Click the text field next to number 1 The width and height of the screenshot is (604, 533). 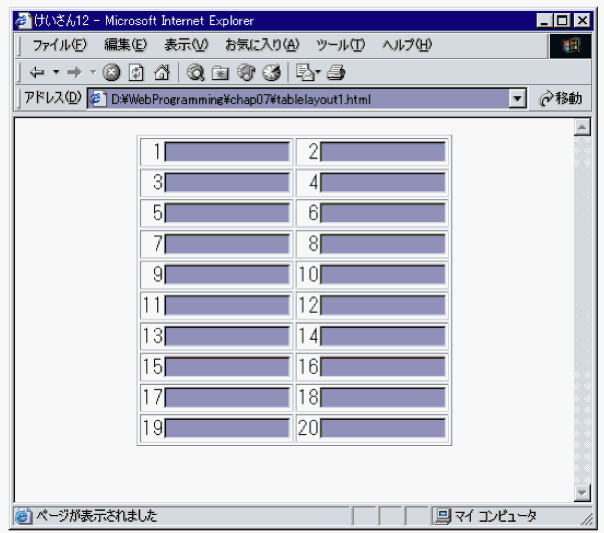[x=227, y=152]
